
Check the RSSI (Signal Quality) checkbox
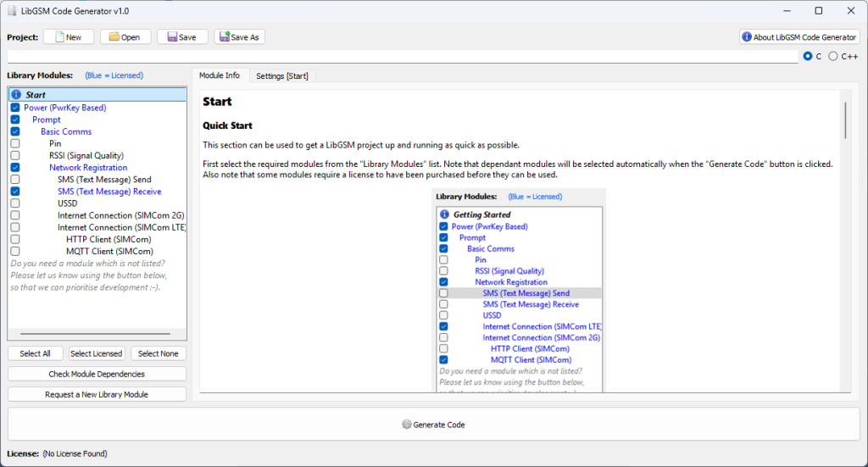point(15,155)
